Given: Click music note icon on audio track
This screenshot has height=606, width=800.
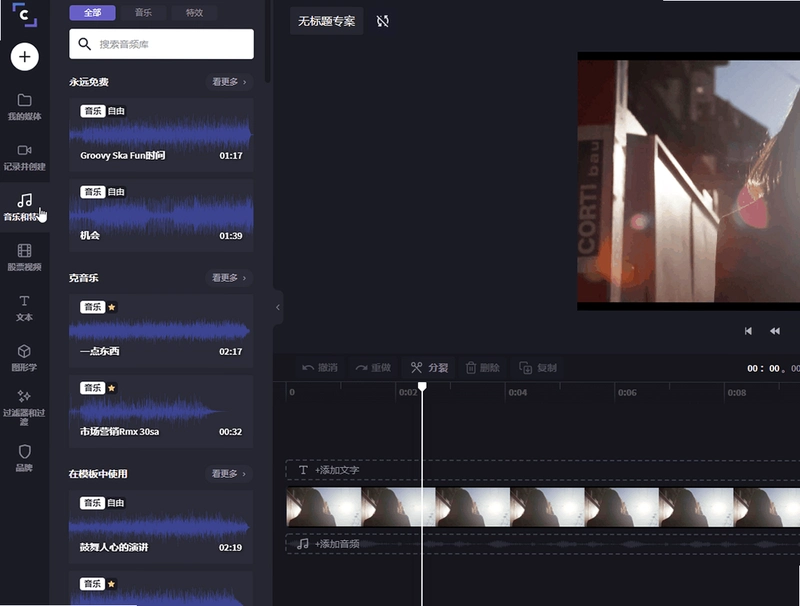Looking at the screenshot, I should tap(303, 544).
